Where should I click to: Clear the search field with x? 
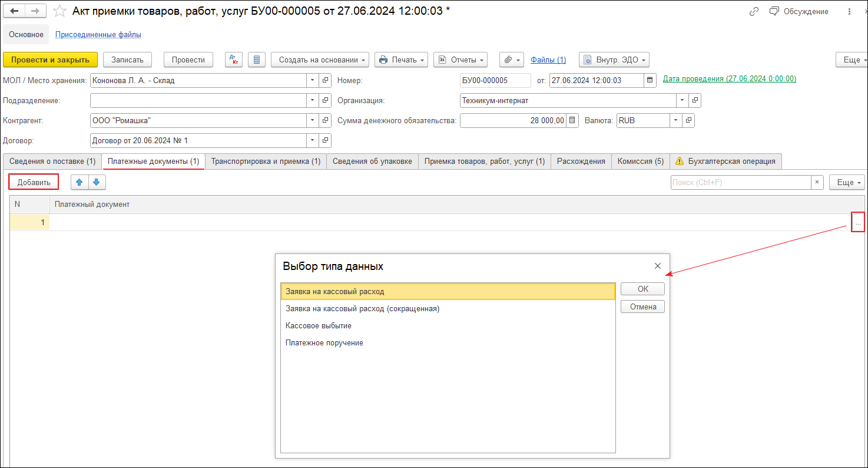[817, 182]
